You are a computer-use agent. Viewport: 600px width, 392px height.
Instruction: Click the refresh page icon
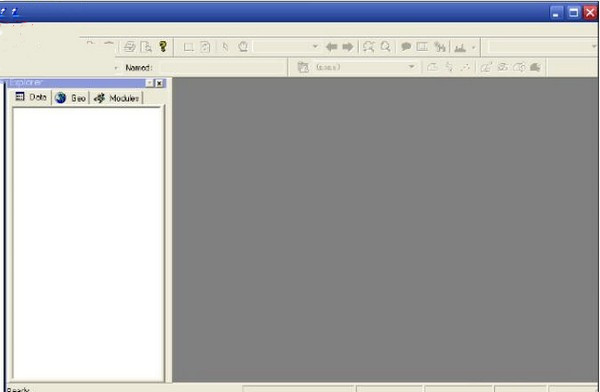(x=205, y=47)
